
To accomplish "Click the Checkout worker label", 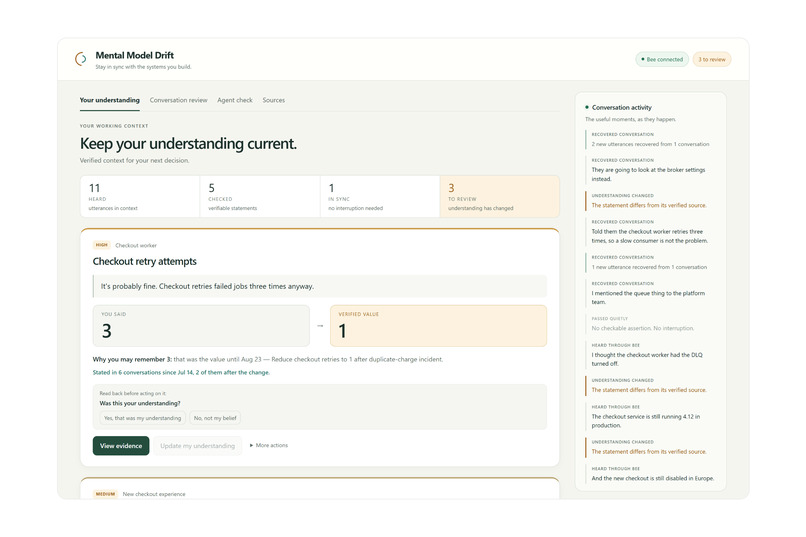I will pos(136,246).
